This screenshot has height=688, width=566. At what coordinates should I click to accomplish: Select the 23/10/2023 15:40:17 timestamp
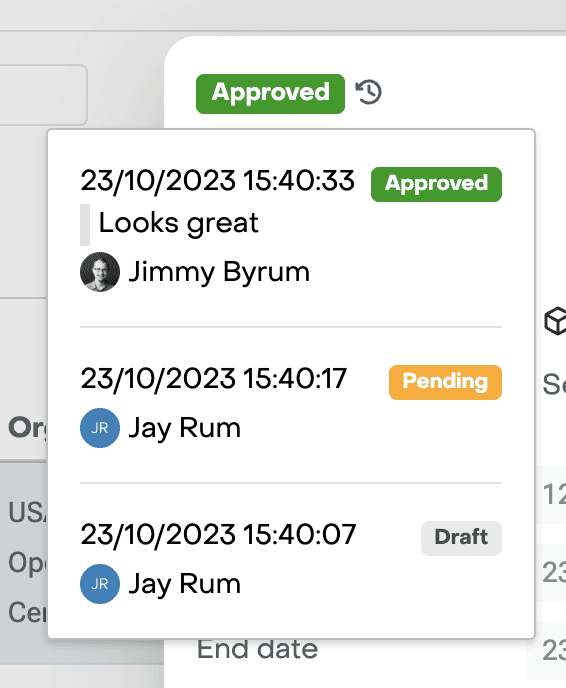coord(214,379)
